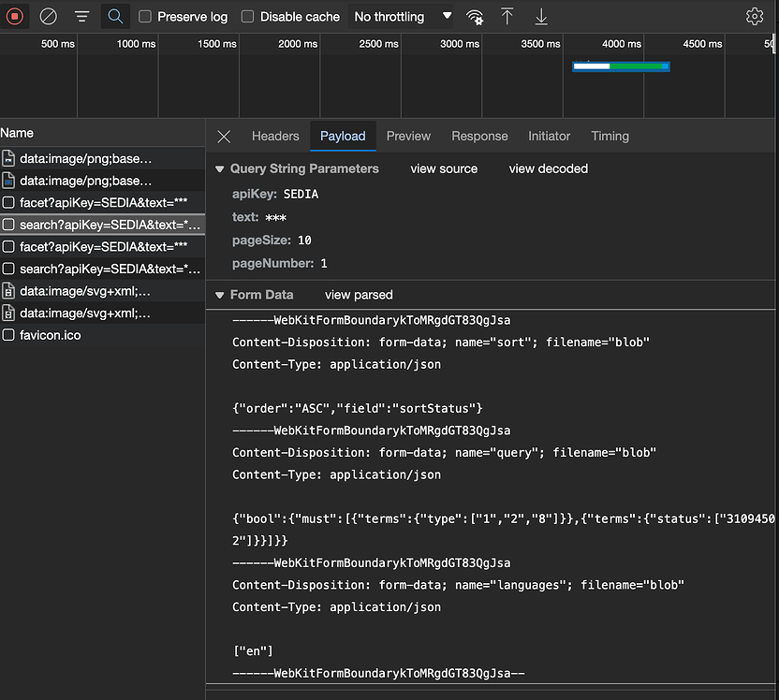779x700 pixels.
Task: Collapse the Query String Parameters section
Action: point(218,168)
